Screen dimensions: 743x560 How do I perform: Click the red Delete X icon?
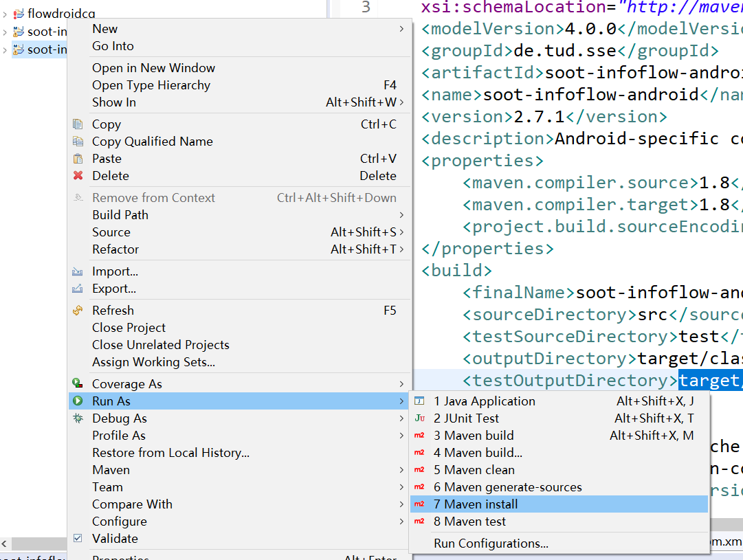[x=77, y=175]
